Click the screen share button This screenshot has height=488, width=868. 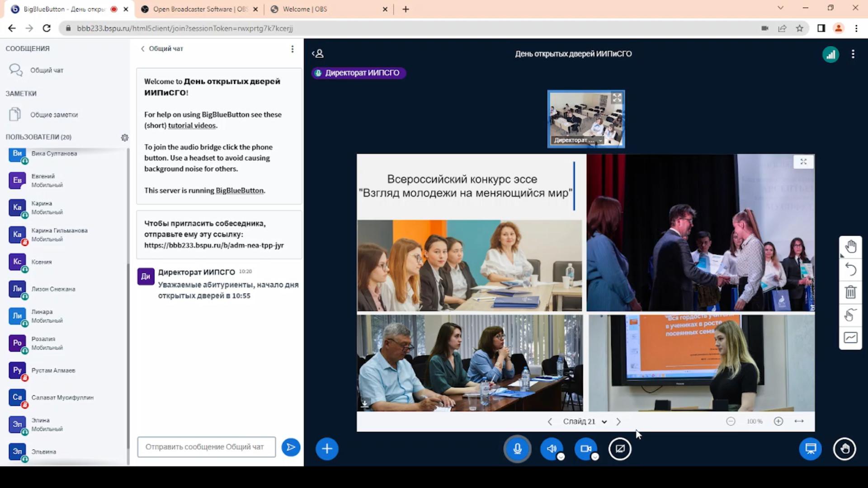pos(620,449)
